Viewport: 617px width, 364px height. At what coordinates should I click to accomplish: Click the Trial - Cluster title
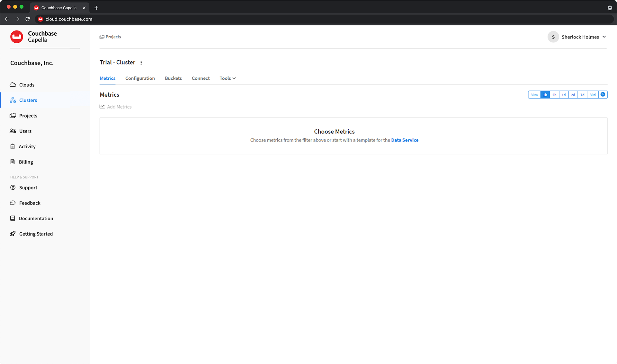tap(117, 62)
